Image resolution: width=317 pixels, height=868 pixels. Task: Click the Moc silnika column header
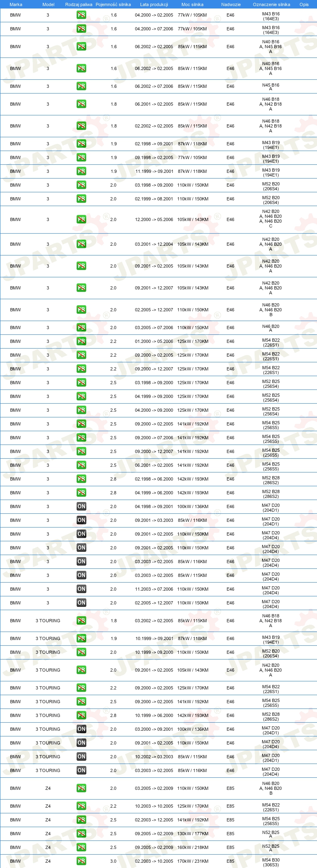coord(193,4)
